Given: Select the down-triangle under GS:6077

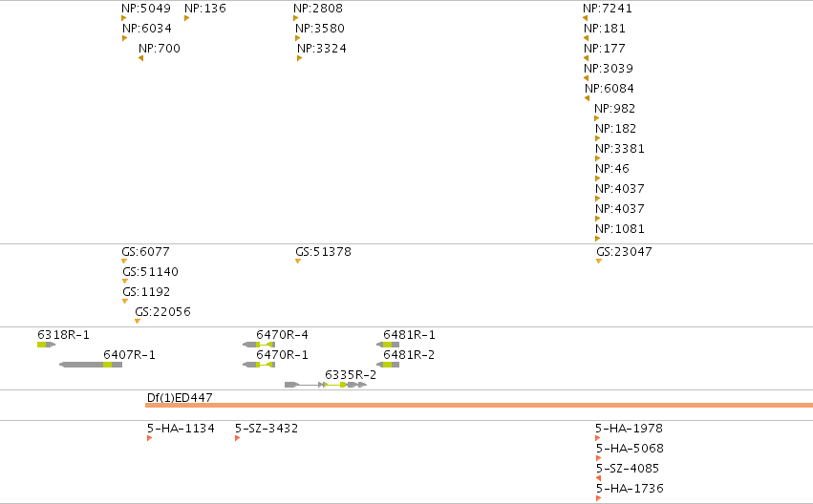Looking at the screenshot, I should click(124, 261).
